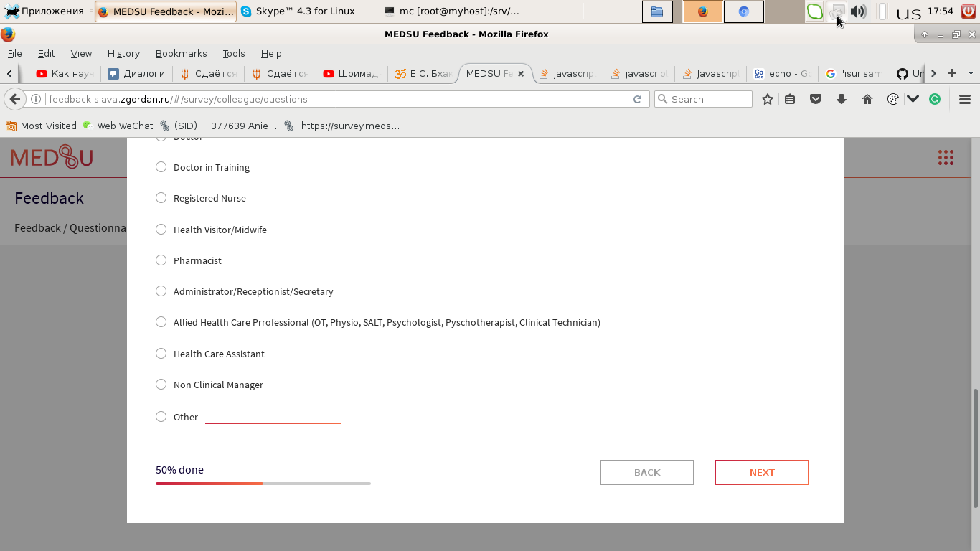Image resolution: width=980 pixels, height=551 pixels.
Task: Open the survey.meds bookmark link
Action: [342, 126]
